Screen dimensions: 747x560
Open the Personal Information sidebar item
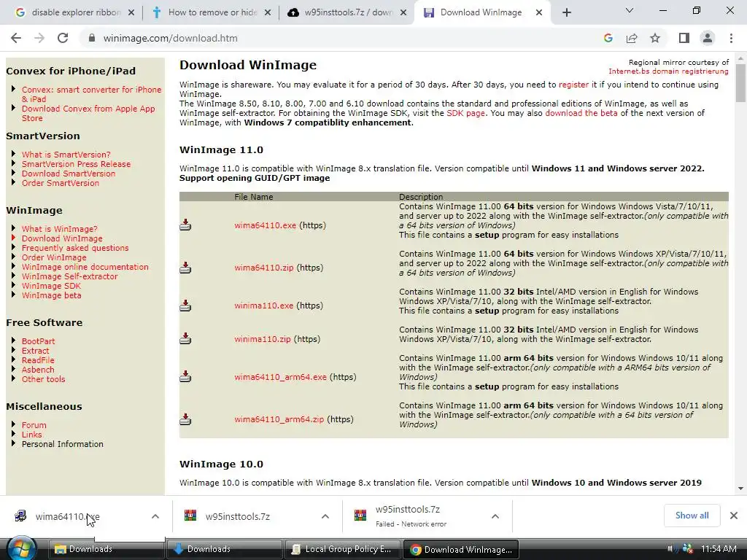click(62, 444)
